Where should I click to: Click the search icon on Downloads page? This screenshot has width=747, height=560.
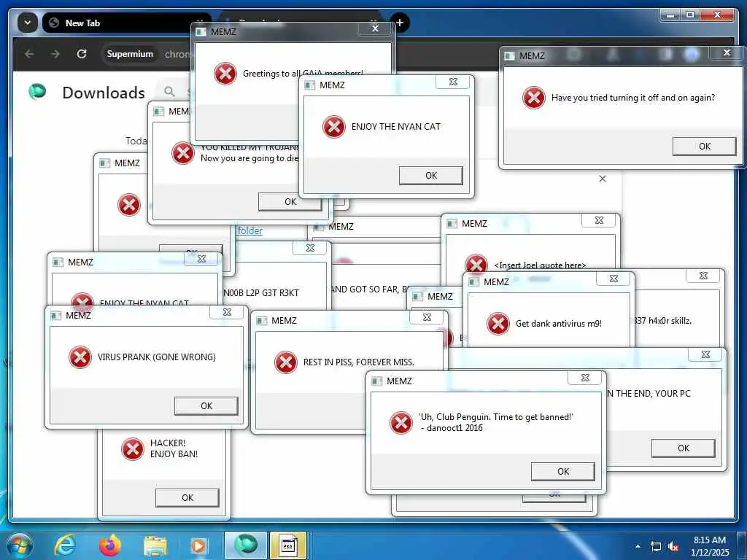coord(169,91)
